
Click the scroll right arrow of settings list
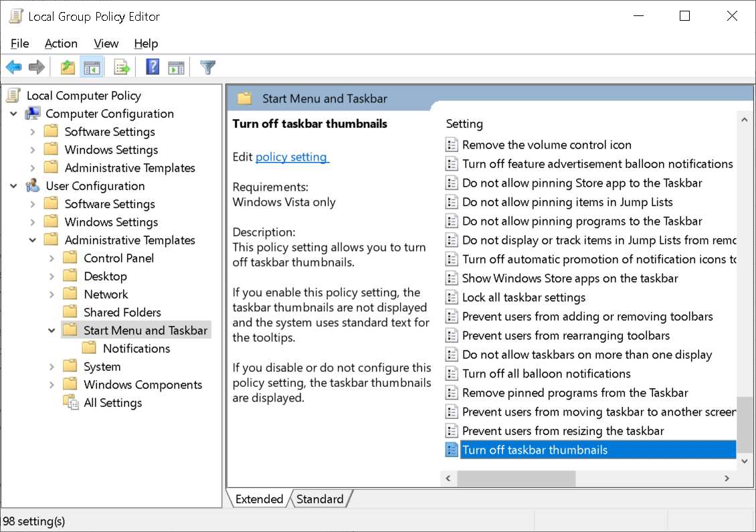click(727, 478)
